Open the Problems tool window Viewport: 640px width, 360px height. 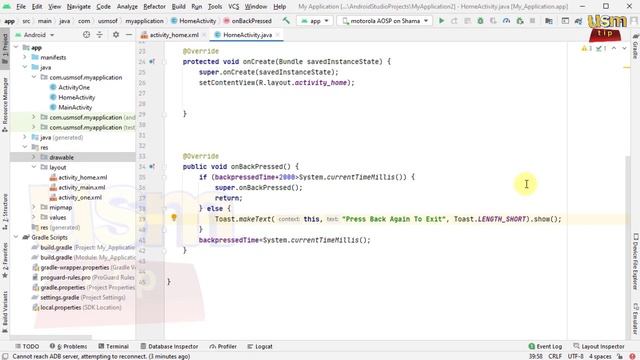(69, 346)
